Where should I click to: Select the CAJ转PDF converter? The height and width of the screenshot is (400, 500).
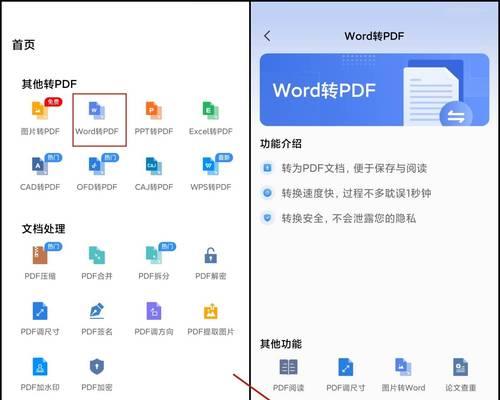154,166
